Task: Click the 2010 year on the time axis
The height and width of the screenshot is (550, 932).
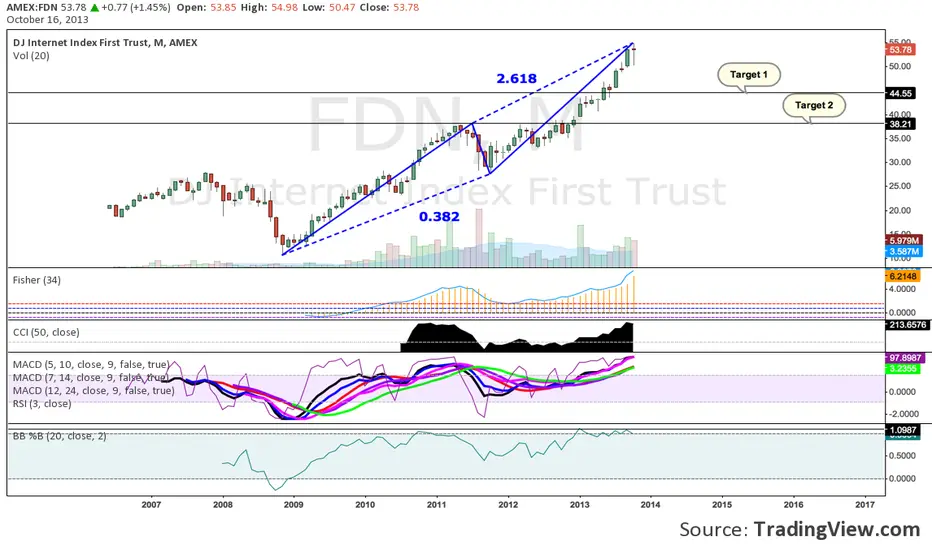Action: coord(365,505)
